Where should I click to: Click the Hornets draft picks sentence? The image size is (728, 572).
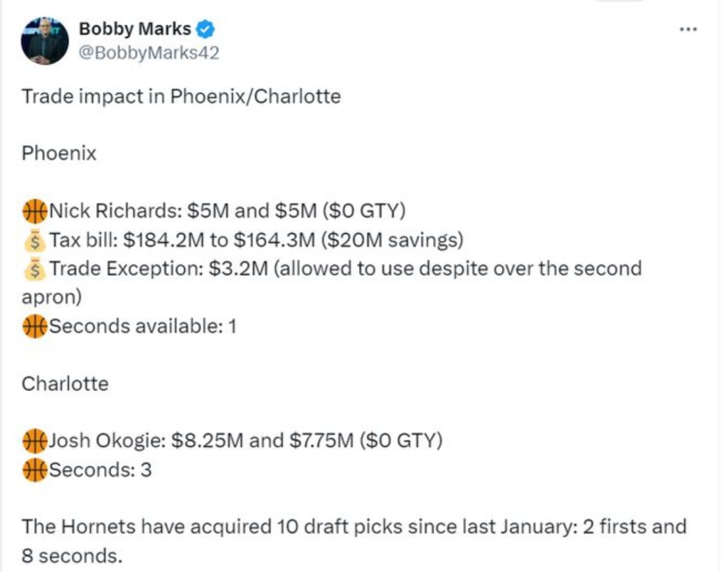point(354,527)
